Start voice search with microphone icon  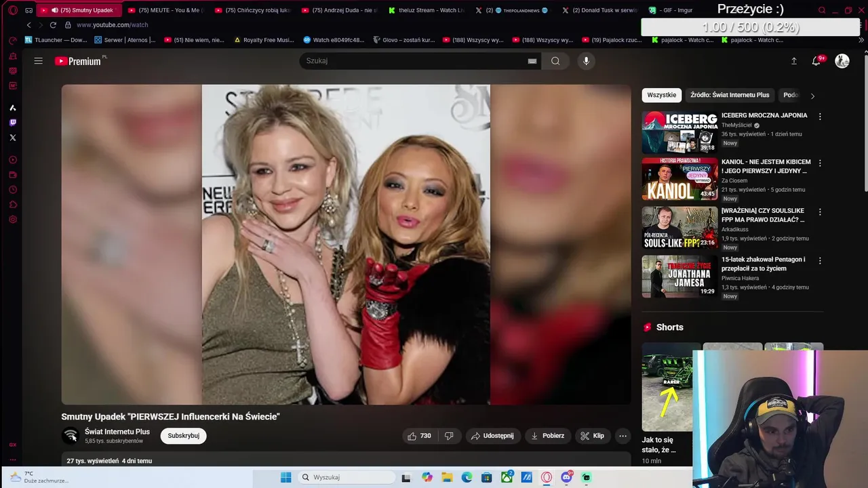tap(587, 61)
